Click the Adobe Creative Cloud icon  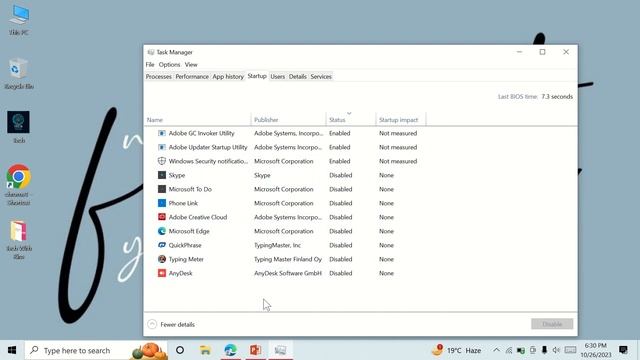[x=162, y=217]
